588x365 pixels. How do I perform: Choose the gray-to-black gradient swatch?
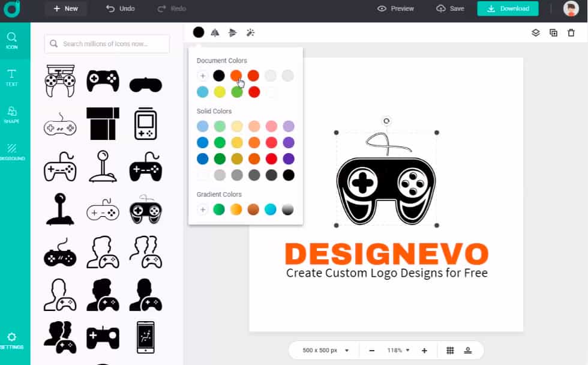[287, 210]
